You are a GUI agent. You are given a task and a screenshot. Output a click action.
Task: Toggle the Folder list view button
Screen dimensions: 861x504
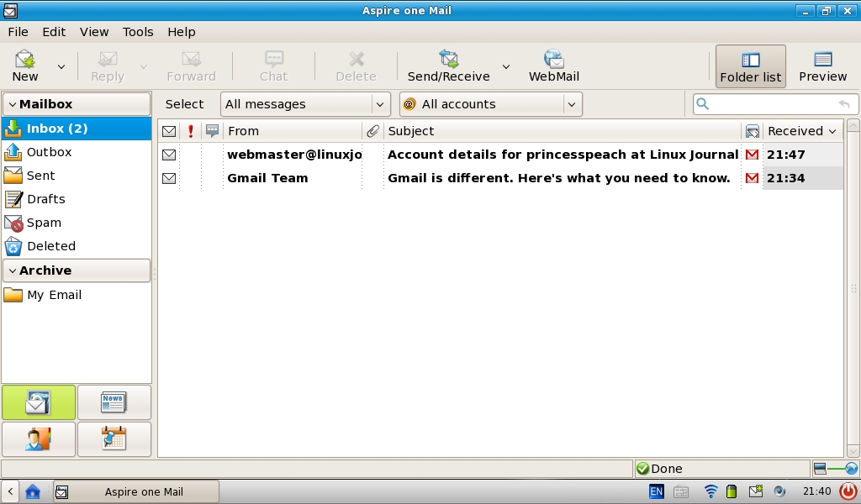tap(750, 66)
